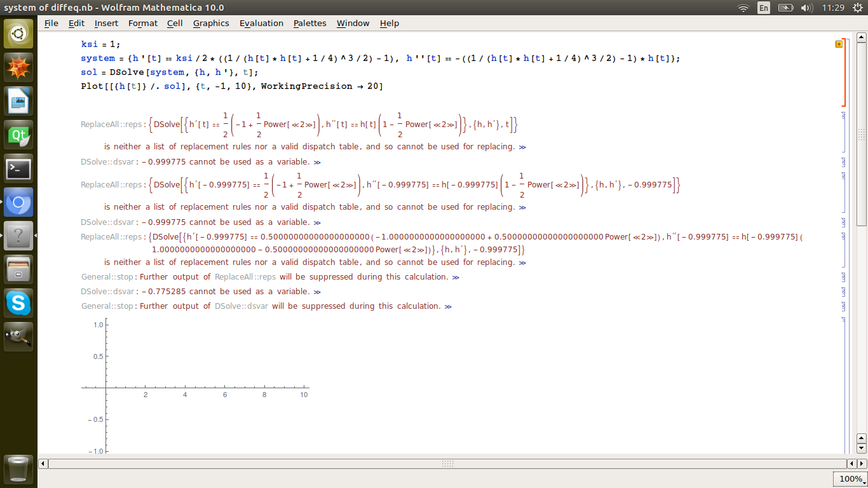Viewport: 868px width, 488px height.
Task: Open the Evaluation menu
Action: click(261, 23)
